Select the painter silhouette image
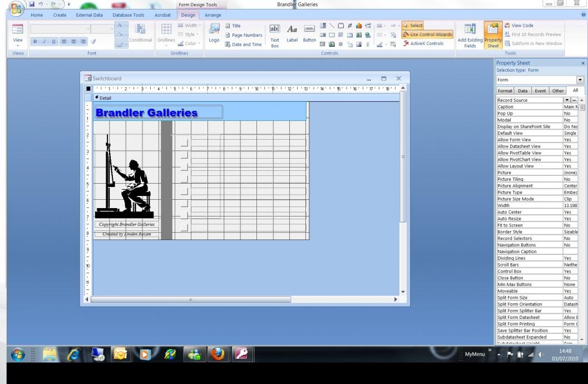 (x=124, y=176)
